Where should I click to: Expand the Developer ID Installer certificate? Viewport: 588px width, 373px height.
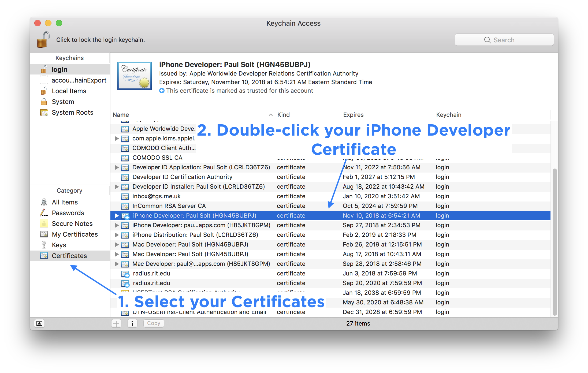pos(117,186)
